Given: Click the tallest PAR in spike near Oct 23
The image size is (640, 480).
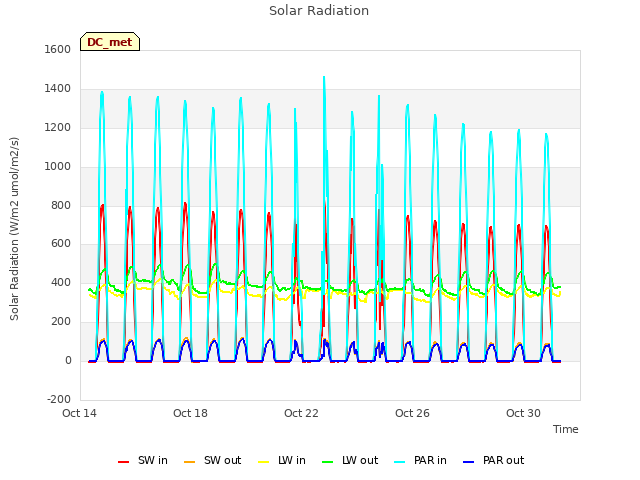Looking at the screenshot, I should (x=324, y=78).
